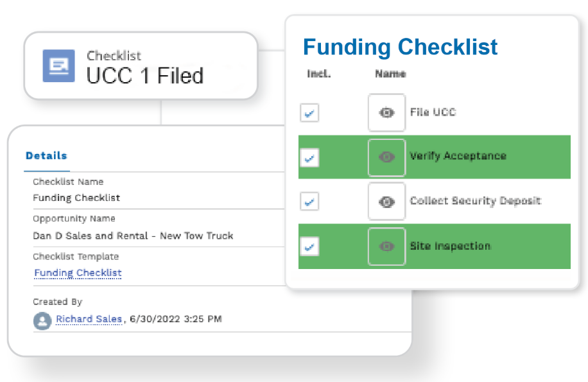
Task: Click the Checklist record icon
Action: pos(58,66)
